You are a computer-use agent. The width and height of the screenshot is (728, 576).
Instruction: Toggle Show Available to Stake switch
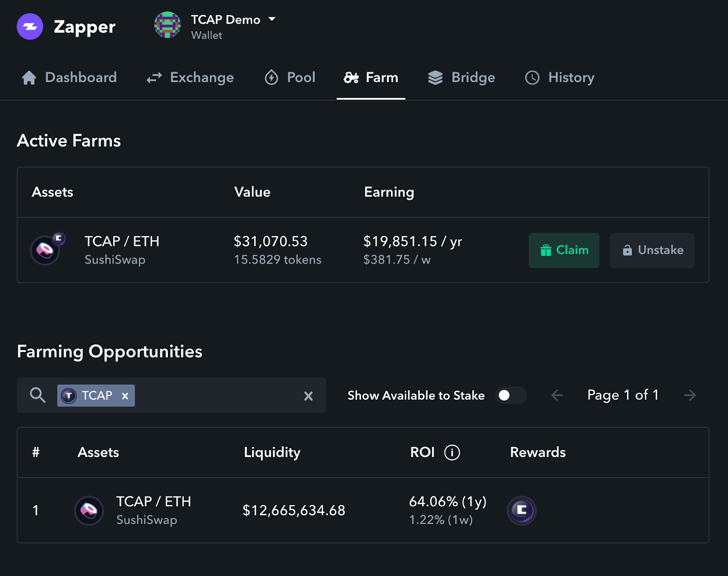(511, 395)
